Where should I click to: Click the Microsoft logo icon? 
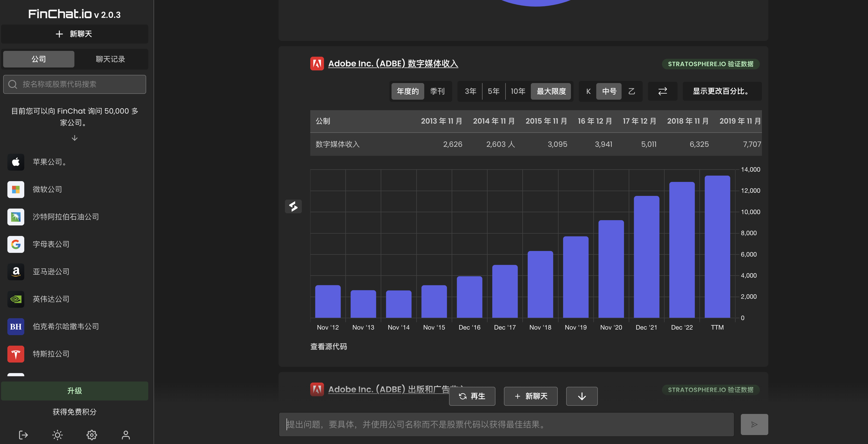[16, 190]
